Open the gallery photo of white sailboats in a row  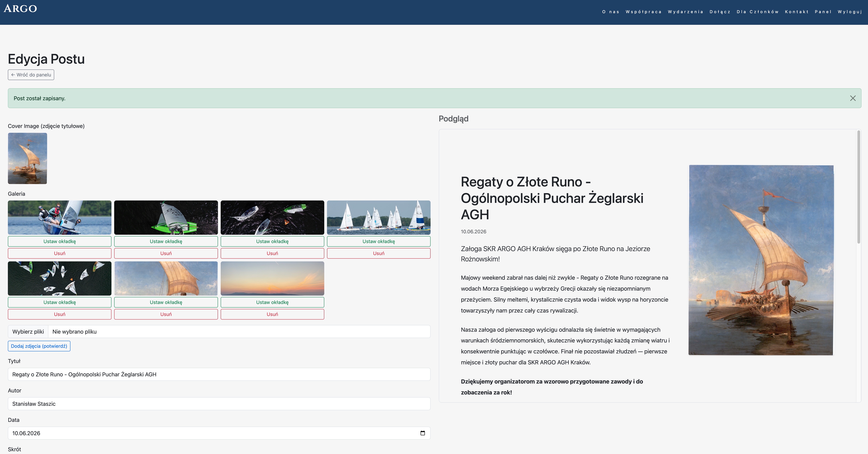point(379,218)
